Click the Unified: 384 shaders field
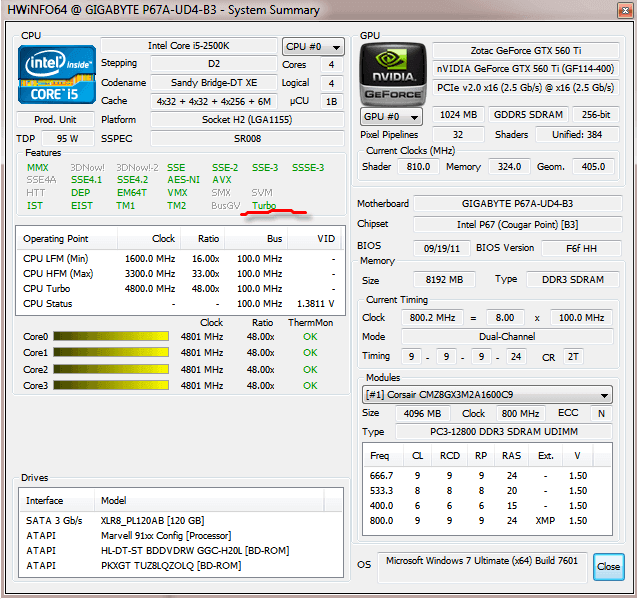Image resolution: width=637 pixels, height=599 pixels. [577, 135]
